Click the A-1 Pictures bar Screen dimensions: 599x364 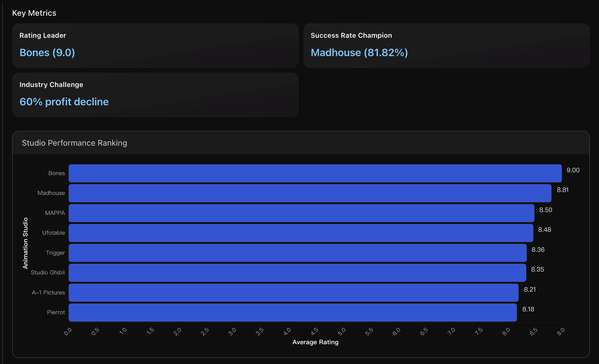coord(293,292)
